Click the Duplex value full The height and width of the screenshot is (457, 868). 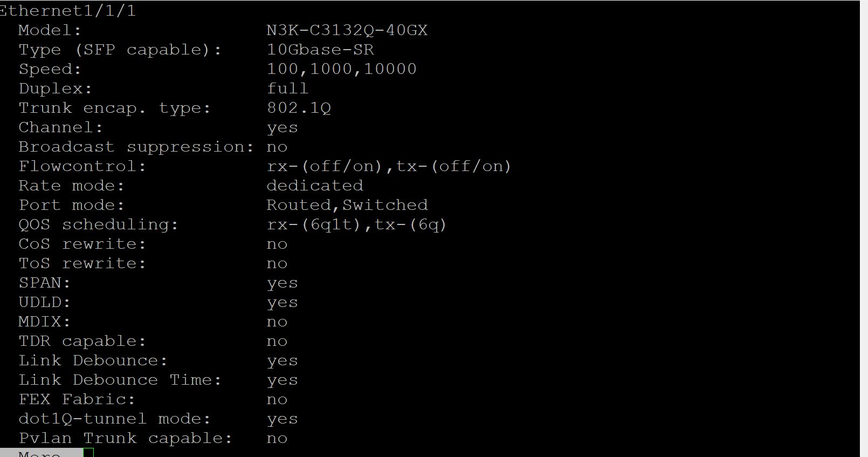[x=288, y=88]
